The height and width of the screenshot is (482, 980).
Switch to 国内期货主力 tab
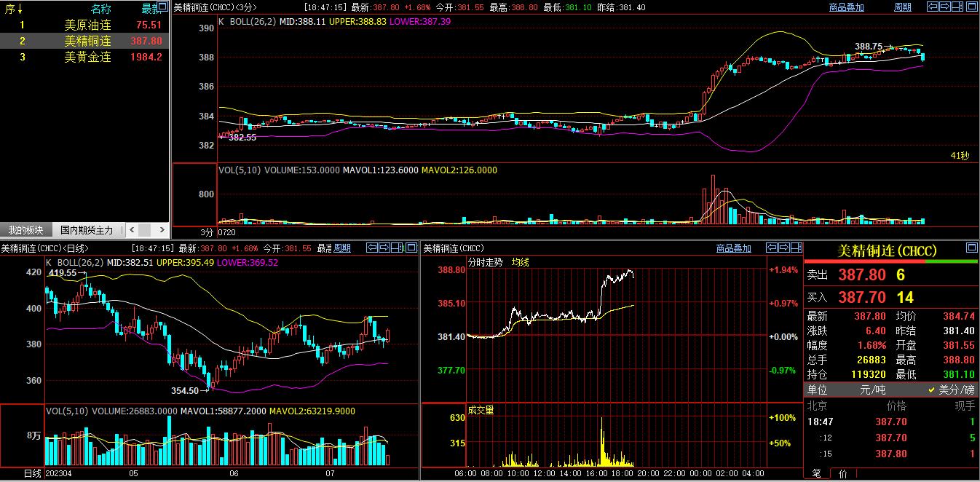click(x=87, y=230)
